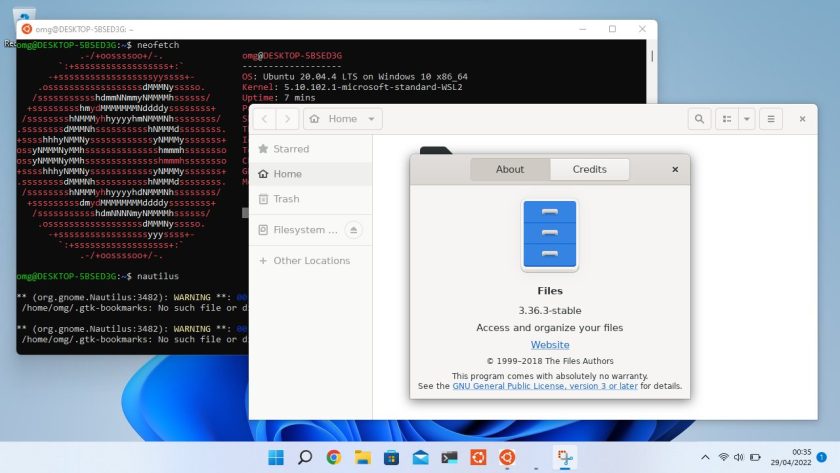The image size is (840, 473).
Task: Open Trash in Files sidebar
Action: [x=311, y=199]
